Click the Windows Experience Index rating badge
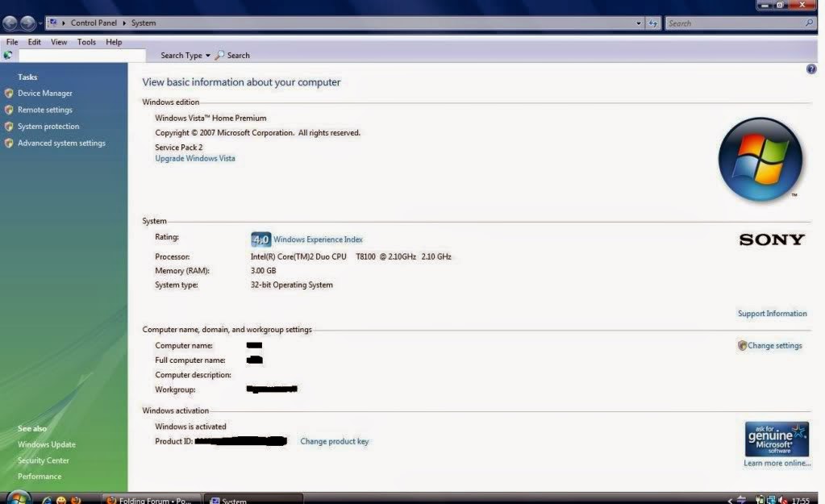Viewport: 825px width, 504px height. [x=260, y=239]
